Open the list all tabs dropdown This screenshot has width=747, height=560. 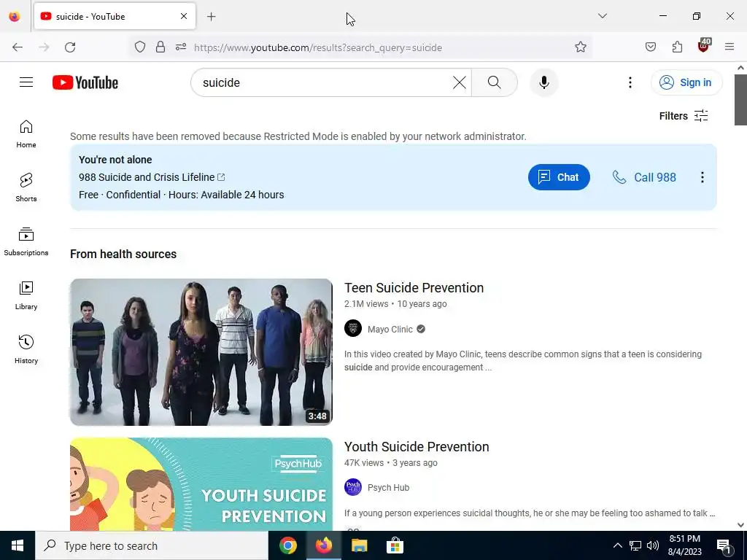602,16
